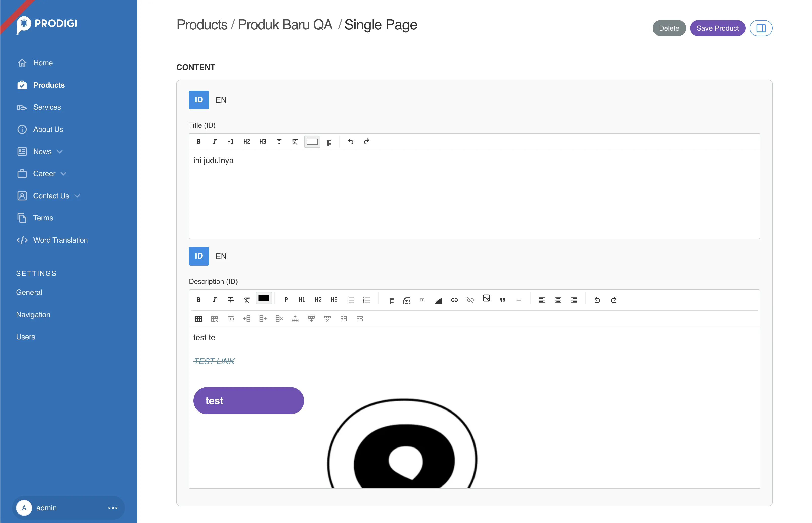Click the delete table icon

point(214,319)
